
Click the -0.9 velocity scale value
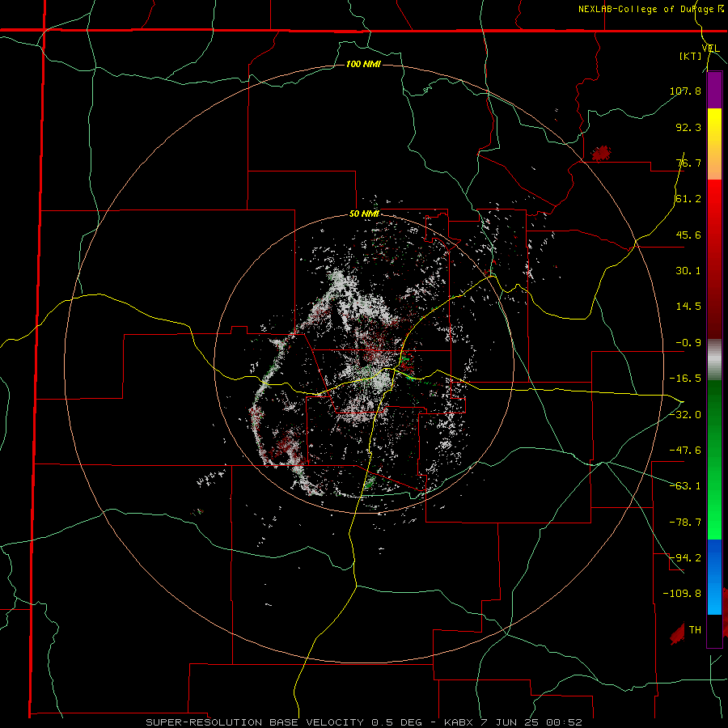688,343
